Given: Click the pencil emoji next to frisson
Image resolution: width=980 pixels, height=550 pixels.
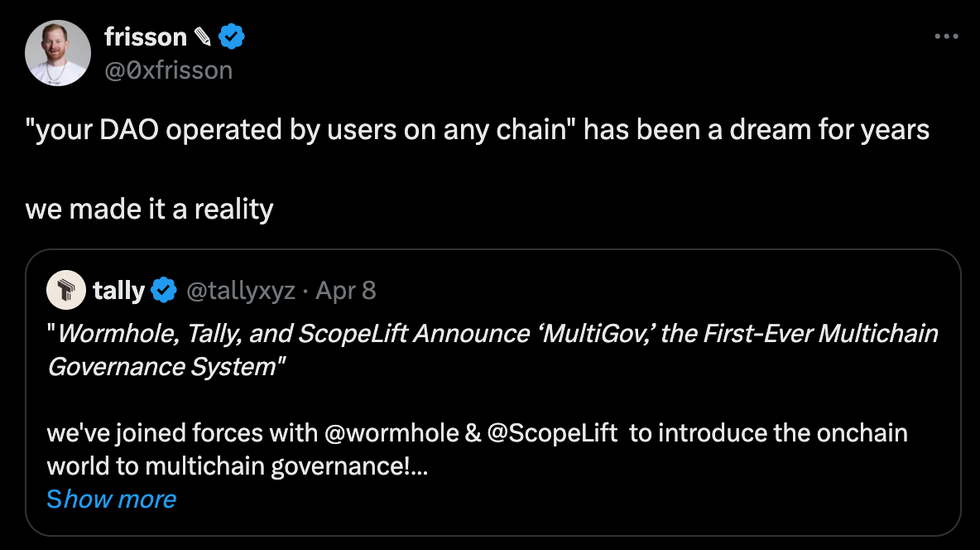Looking at the screenshot, I should [x=202, y=37].
